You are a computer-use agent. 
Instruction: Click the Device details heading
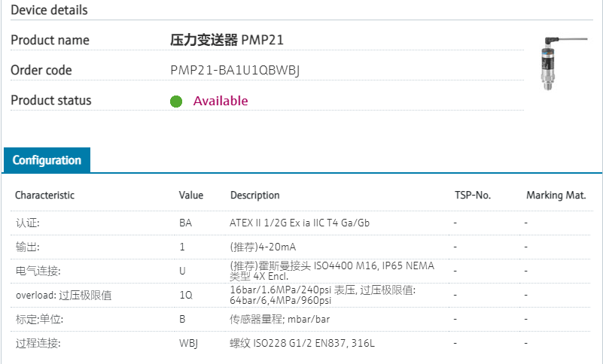49,10
